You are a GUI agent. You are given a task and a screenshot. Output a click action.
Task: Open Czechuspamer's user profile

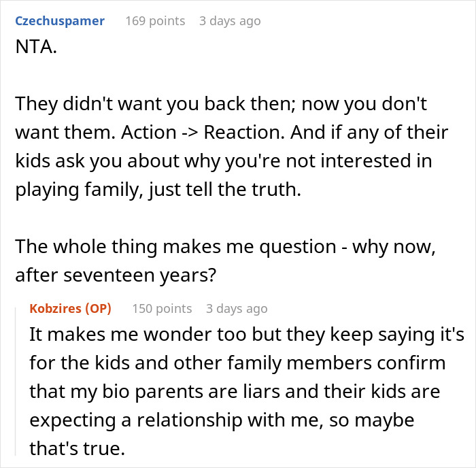coord(59,21)
